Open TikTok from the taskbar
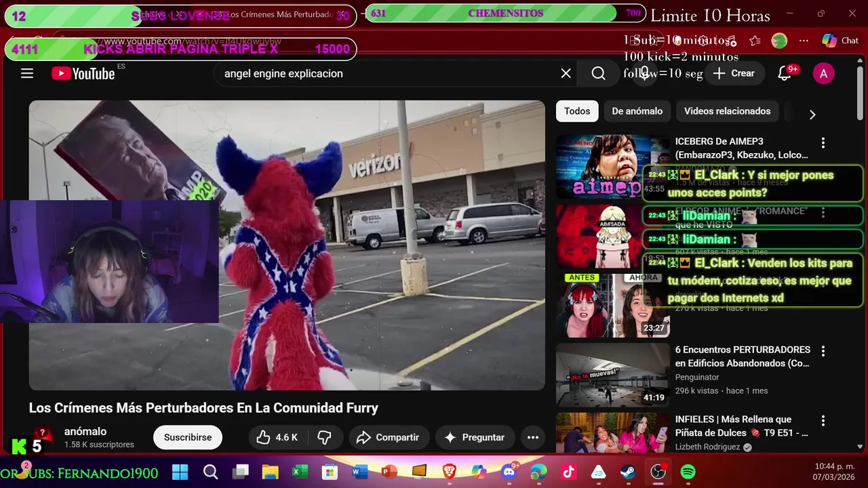This screenshot has width=868, height=488. [568, 472]
